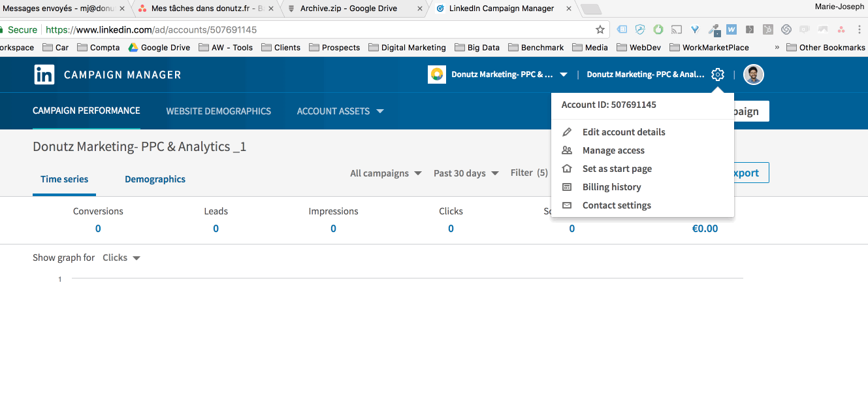Open the Clients bookmarks folder
The width and height of the screenshot is (868, 404).
pos(281,48)
